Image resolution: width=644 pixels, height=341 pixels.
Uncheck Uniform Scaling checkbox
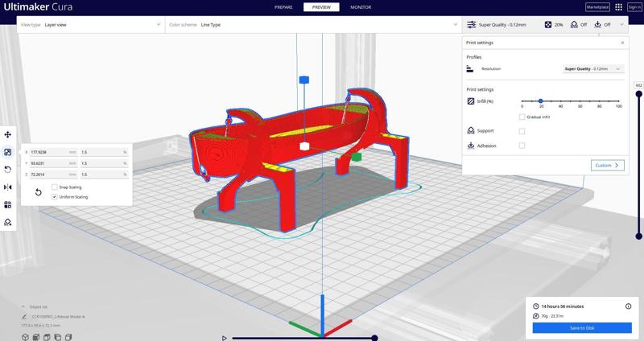pos(54,197)
